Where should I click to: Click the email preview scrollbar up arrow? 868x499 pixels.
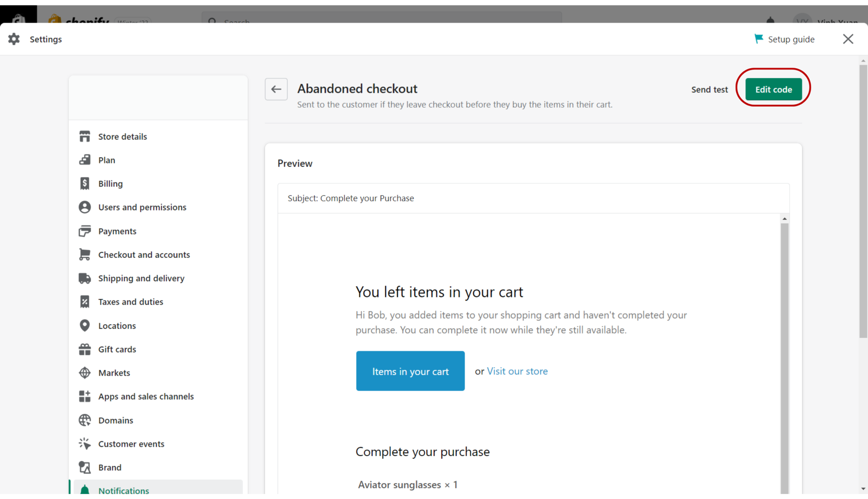[785, 219]
